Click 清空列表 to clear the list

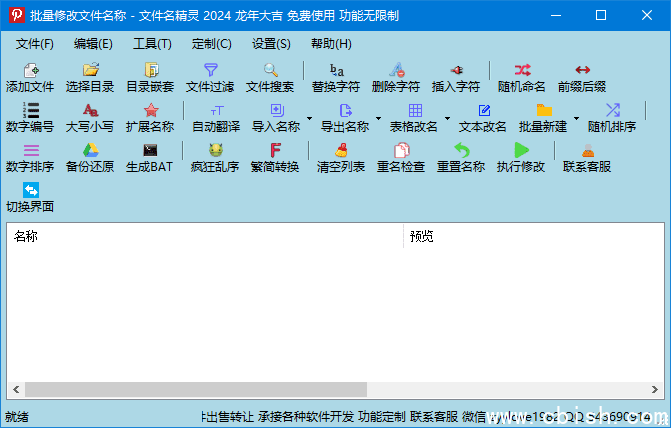[341, 158]
